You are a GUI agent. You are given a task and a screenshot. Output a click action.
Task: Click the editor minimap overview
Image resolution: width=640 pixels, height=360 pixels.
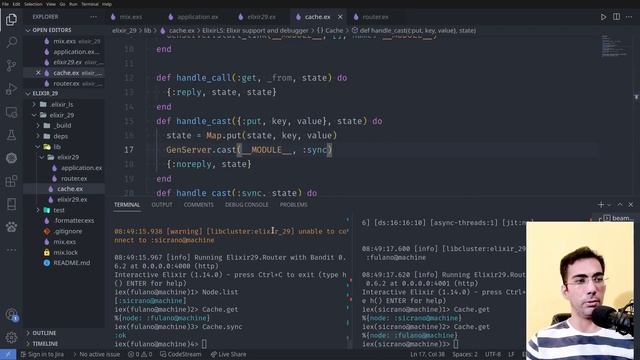(614, 46)
